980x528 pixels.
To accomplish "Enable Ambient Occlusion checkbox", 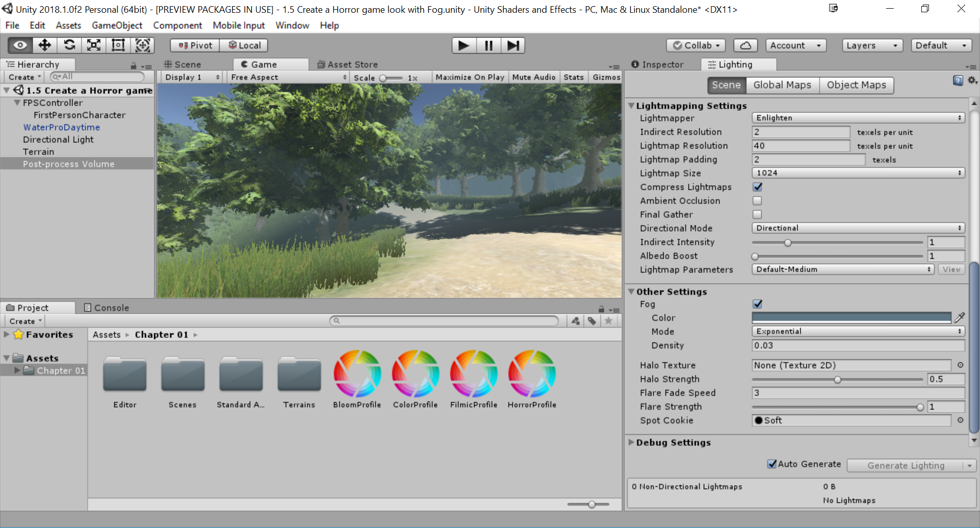I will [757, 201].
